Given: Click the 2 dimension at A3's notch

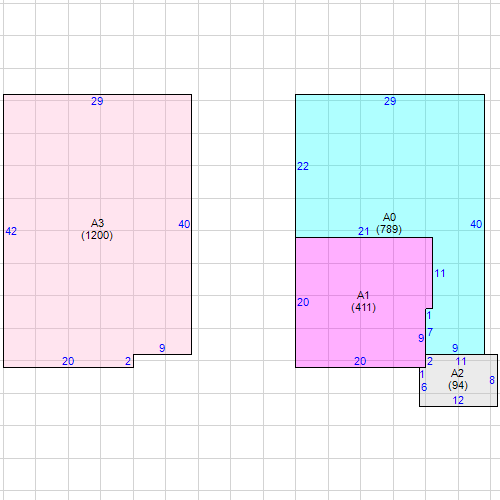Looking at the screenshot, I should (128, 361).
